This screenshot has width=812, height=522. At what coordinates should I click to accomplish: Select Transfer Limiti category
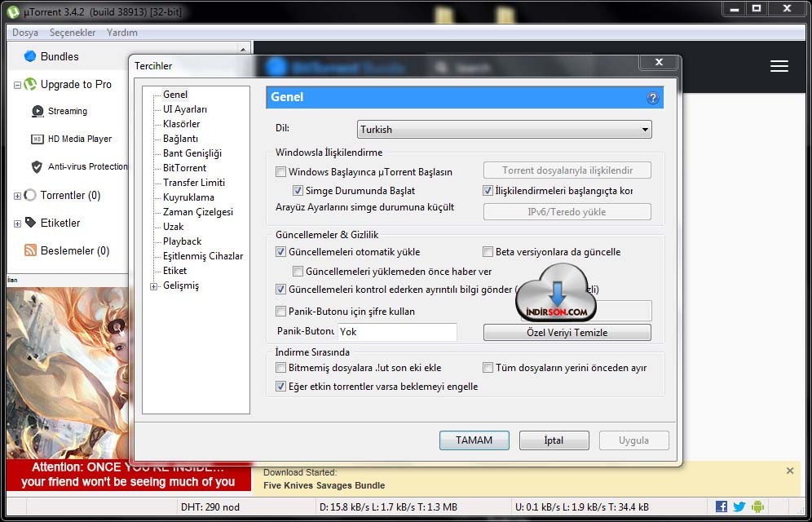(x=194, y=182)
